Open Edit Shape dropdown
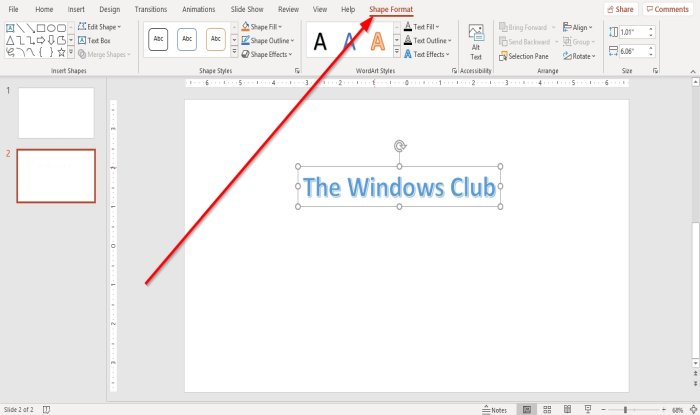Viewport: 700px width, 415px height. tap(99, 27)
